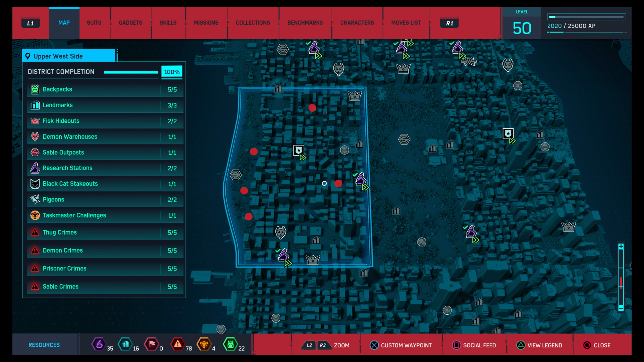Open the Social Feed
This screenshot has width=644, height=362.
tap(474, 345)
